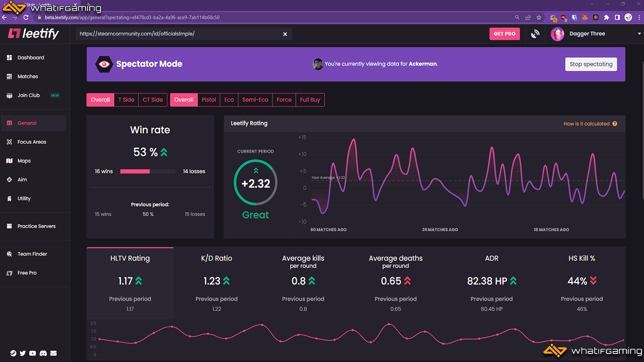644x362 pixels.
Task: Click the '16 wins' text
Action: click(104, 171)
